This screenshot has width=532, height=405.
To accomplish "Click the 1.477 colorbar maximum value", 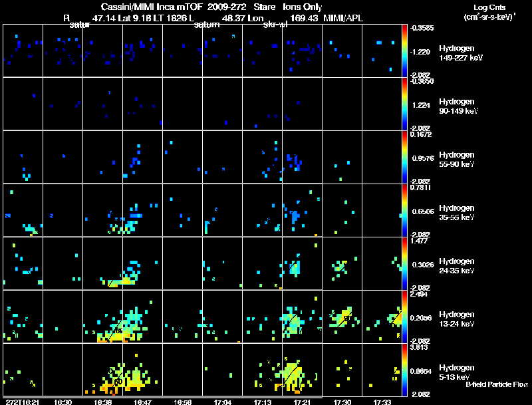I will (x=419, y=241).
